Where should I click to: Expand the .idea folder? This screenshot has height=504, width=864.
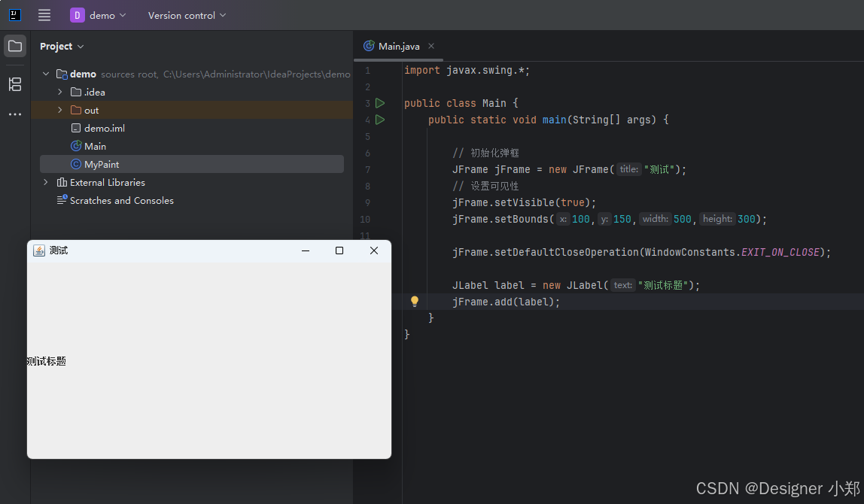click(60, 92)
